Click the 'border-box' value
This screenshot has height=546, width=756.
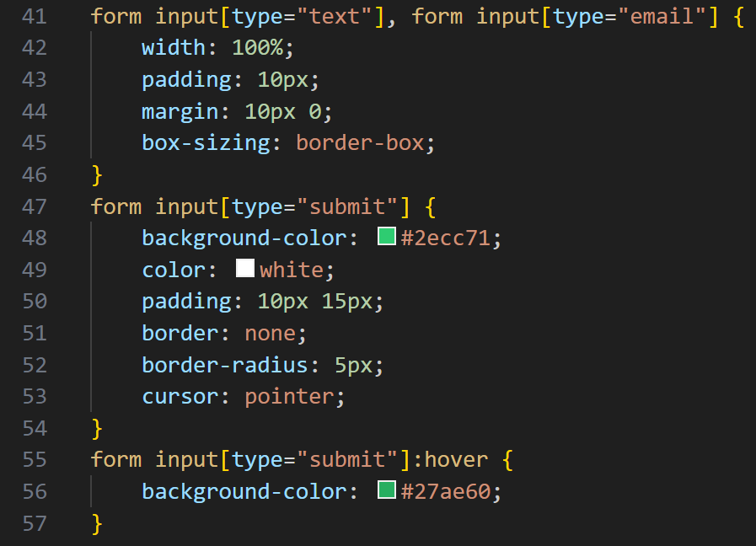360,142
